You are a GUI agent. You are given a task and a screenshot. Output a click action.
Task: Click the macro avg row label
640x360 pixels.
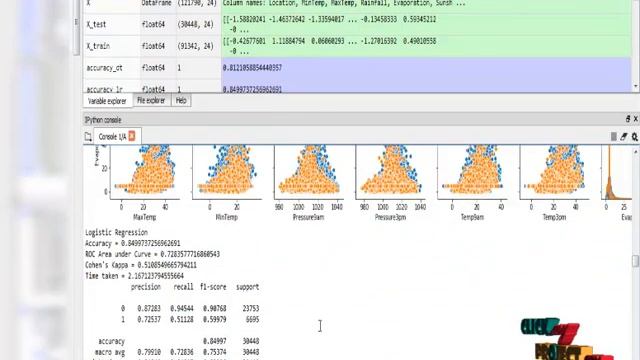click(110, 352)
